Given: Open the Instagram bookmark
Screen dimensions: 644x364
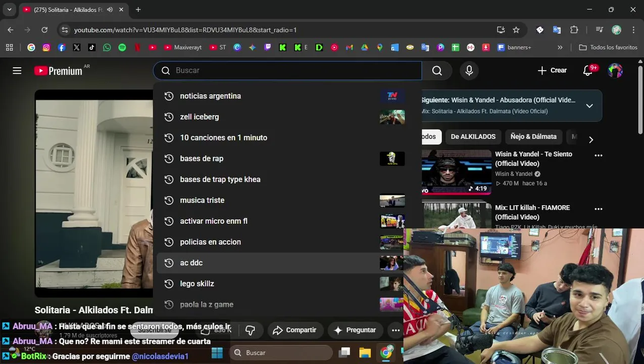Looking at the screenshot, I should 46,48.
